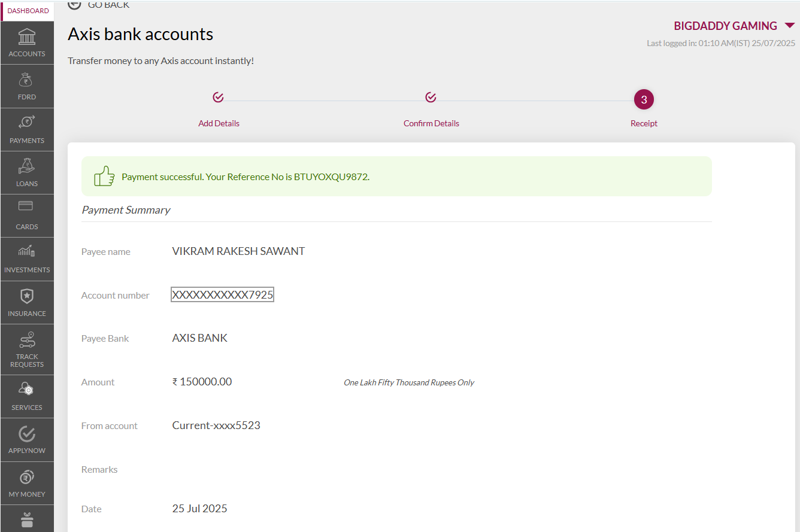800x532 pixels.
Task: Click the BIGDADDY GAMING account name
Action: click(725, 26)
